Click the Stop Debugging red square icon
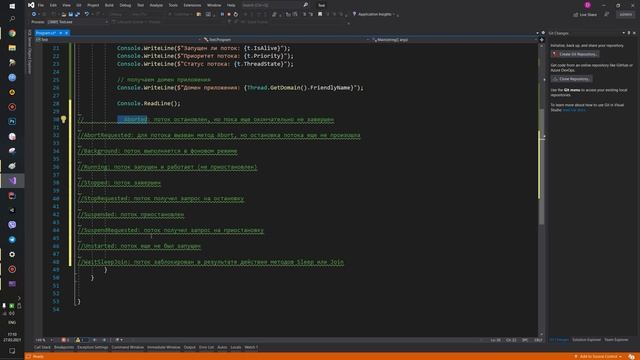The width and height of the screenshot is (640, 360). (x=229, y=14)
